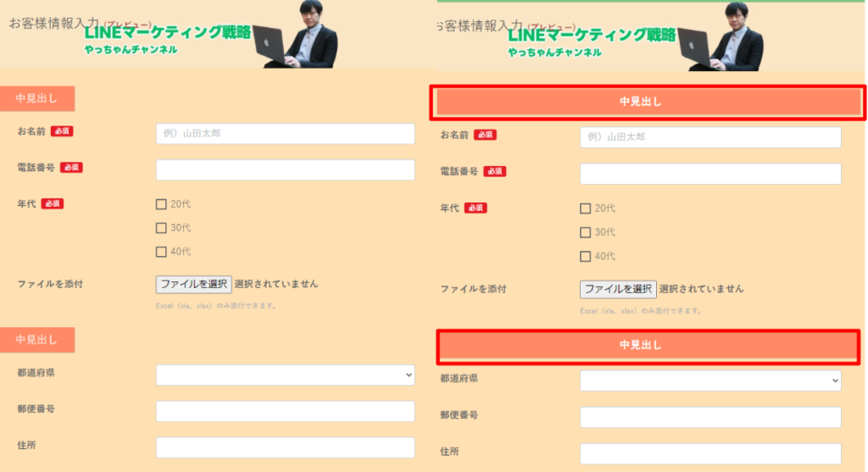Check the 20代 checkbox in left form
This screenshot has width=868, height=472.
[x=161, y=204]
